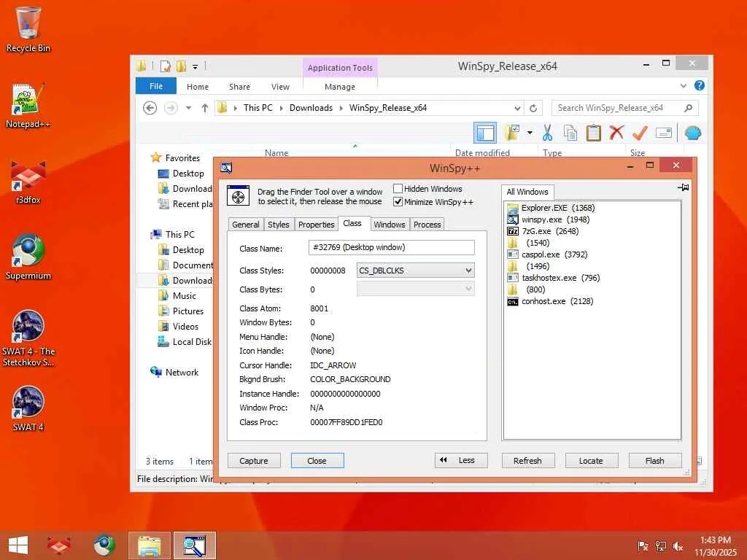Open the Home ribbon tab
The width and height of the screenshot is (747, 560).
[x=198, y=87]
